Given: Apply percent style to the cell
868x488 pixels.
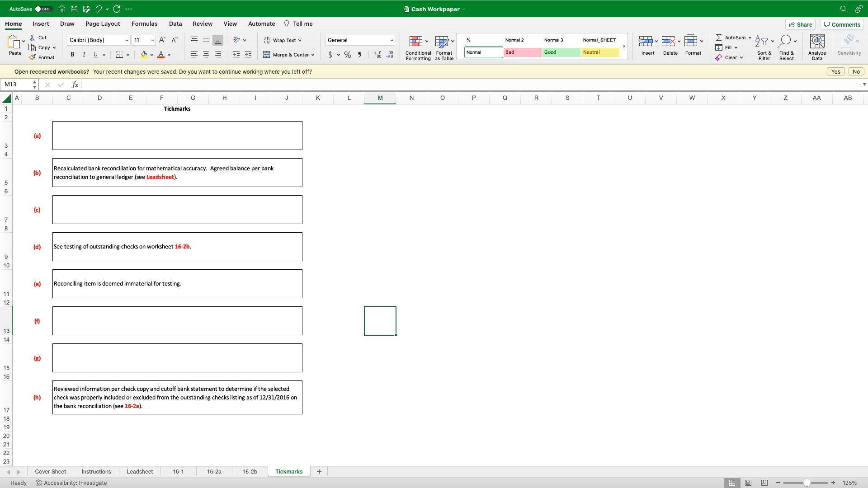Looking at the screenshot, I should pos(347,55).
